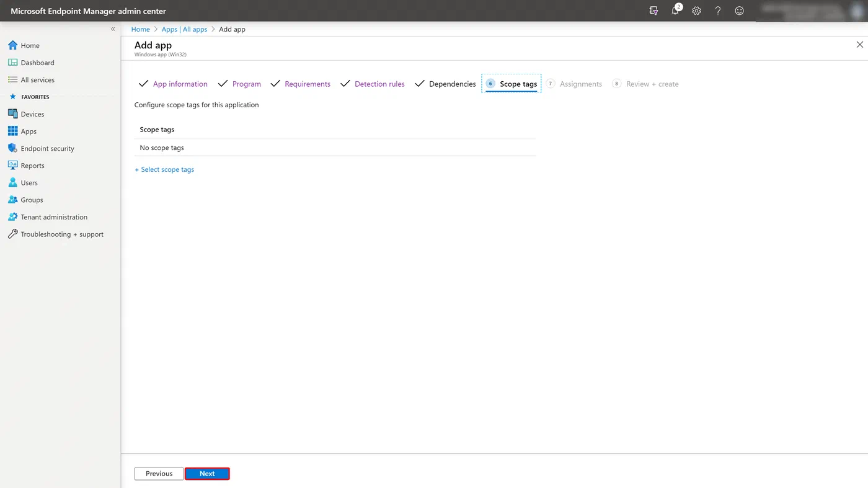The width and height of the screenshot is (868, 488).
Task: Select the Scope tags step
Action: tap(511, 84)
